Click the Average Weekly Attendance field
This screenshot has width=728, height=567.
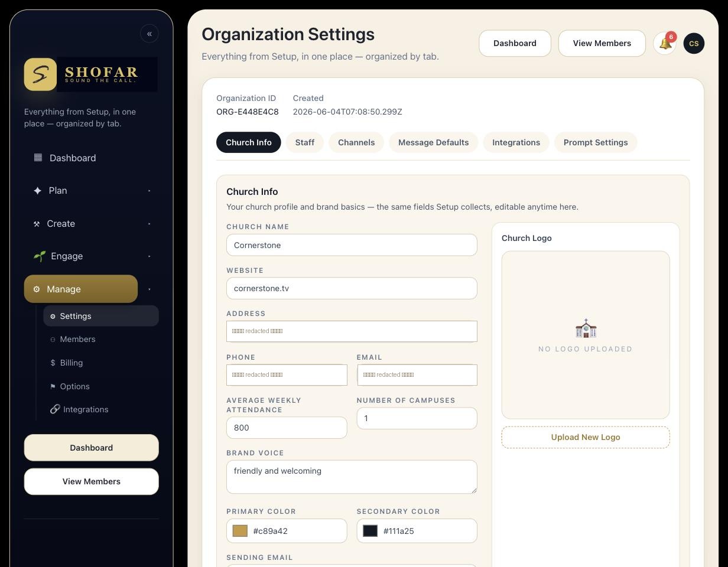coord(287,428)
